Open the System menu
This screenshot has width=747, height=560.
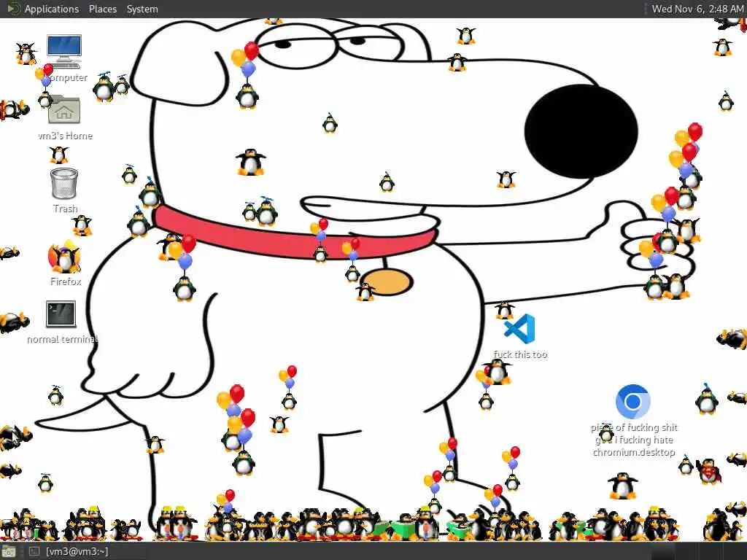[x=142, y=9]
